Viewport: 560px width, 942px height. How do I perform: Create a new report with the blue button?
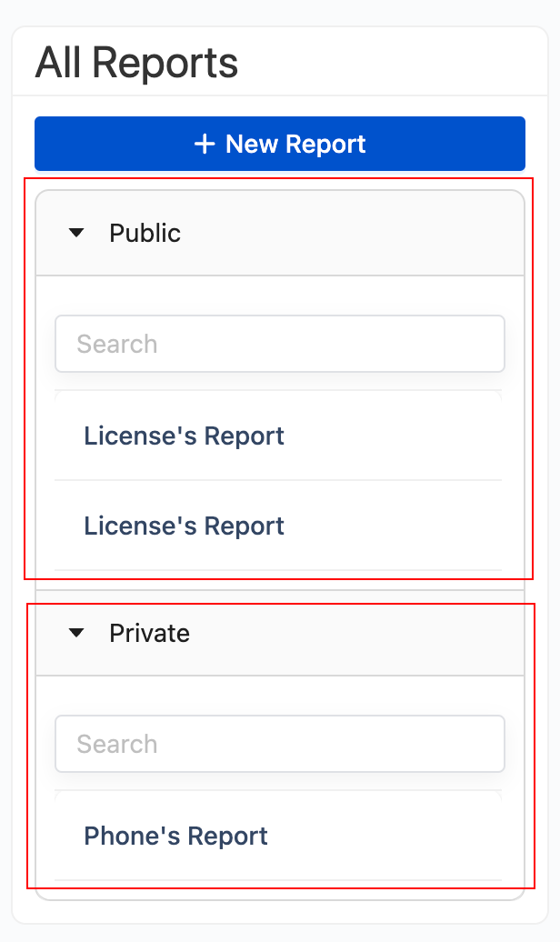point(280,144)
